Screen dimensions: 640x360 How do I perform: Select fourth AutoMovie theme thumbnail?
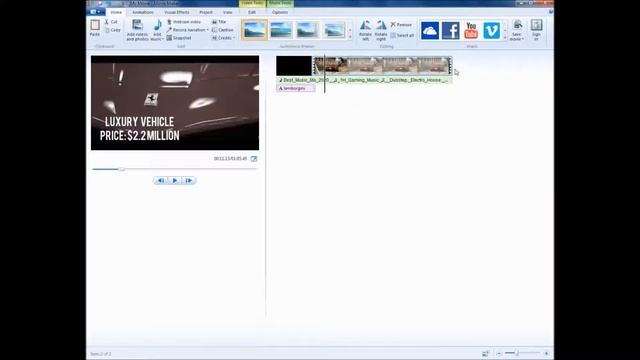pyautogui.click(x=334, y=30)
